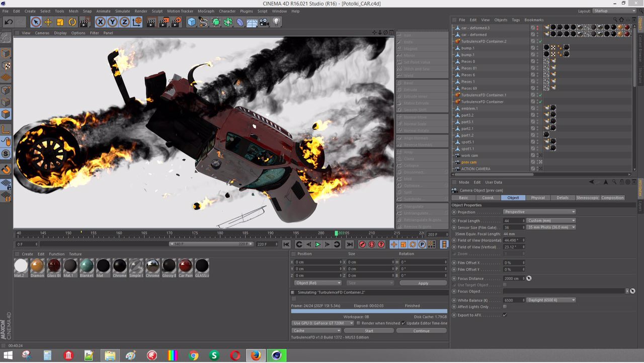Screen dimensions: 644x363
Task: Toggle Update Editor Time-line checkbox
Action: (x=404, y=323)
